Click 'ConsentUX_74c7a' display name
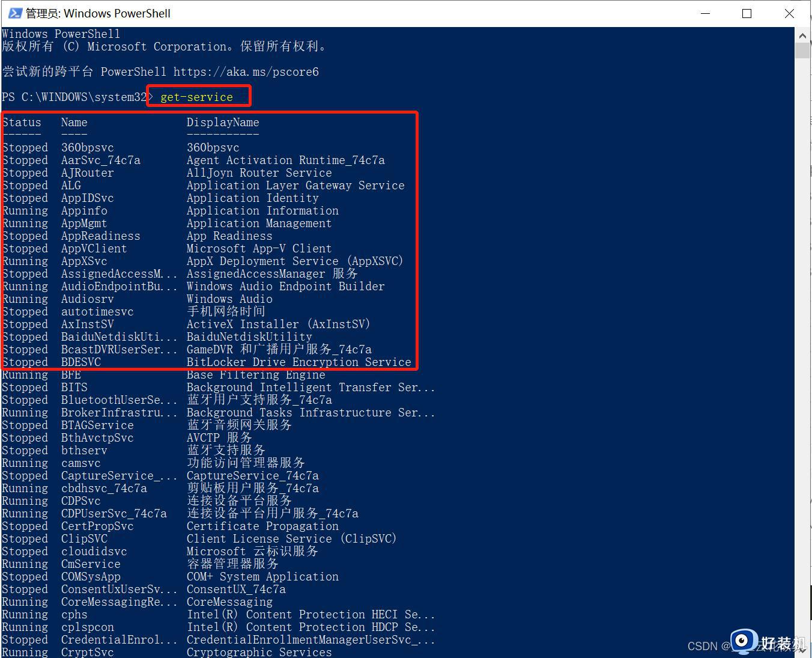 click(236, 589)
